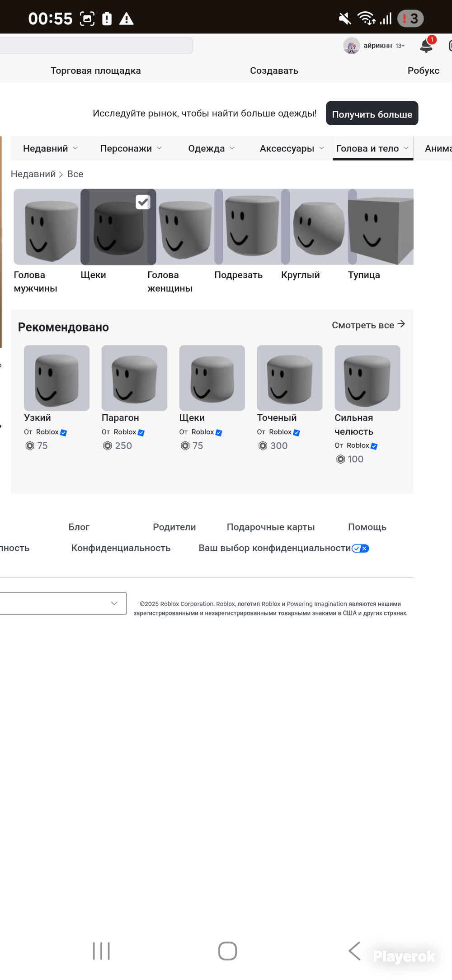Click verified badge under Сильная челюсть
452x980 pixels.
pyautogui.click(x=374, y=446)
